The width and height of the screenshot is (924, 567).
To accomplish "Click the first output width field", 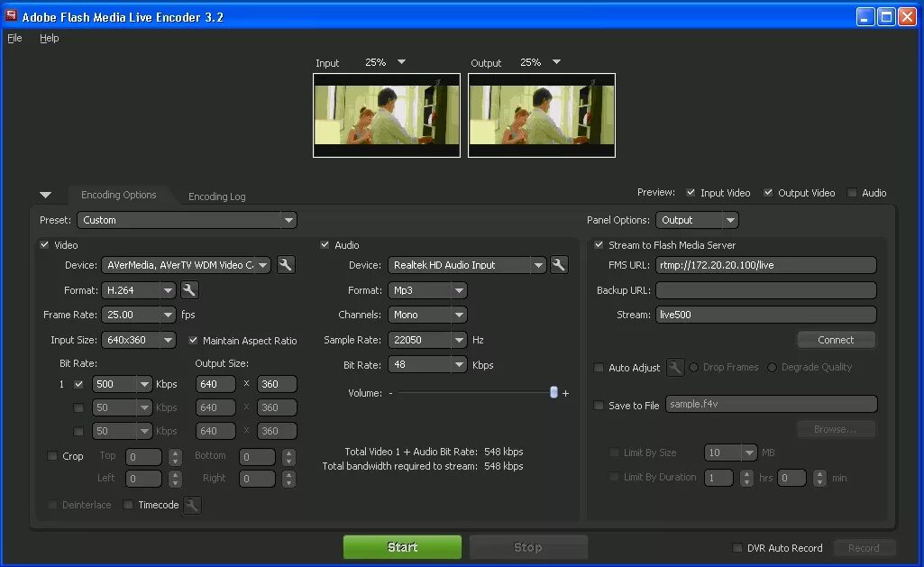I will tap(215, 384).
